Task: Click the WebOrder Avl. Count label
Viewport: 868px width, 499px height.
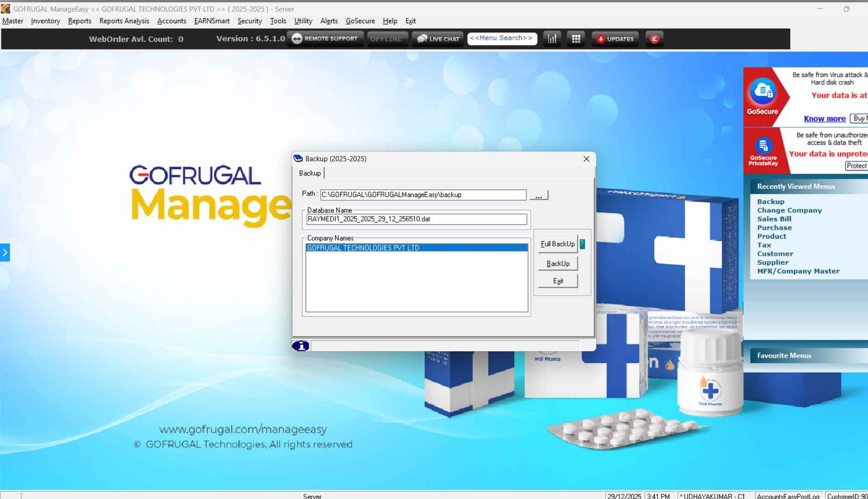Action: tap(136, 39)
